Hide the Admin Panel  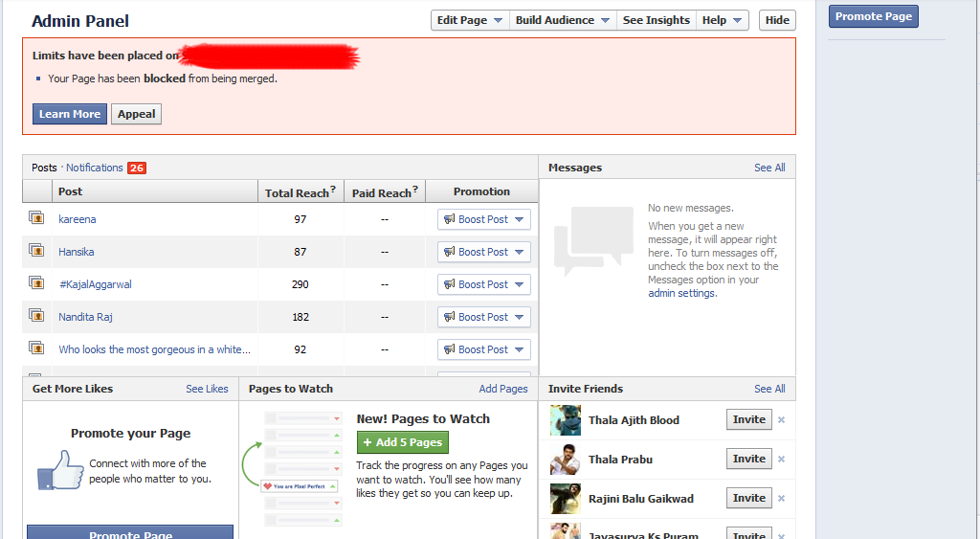777,20
